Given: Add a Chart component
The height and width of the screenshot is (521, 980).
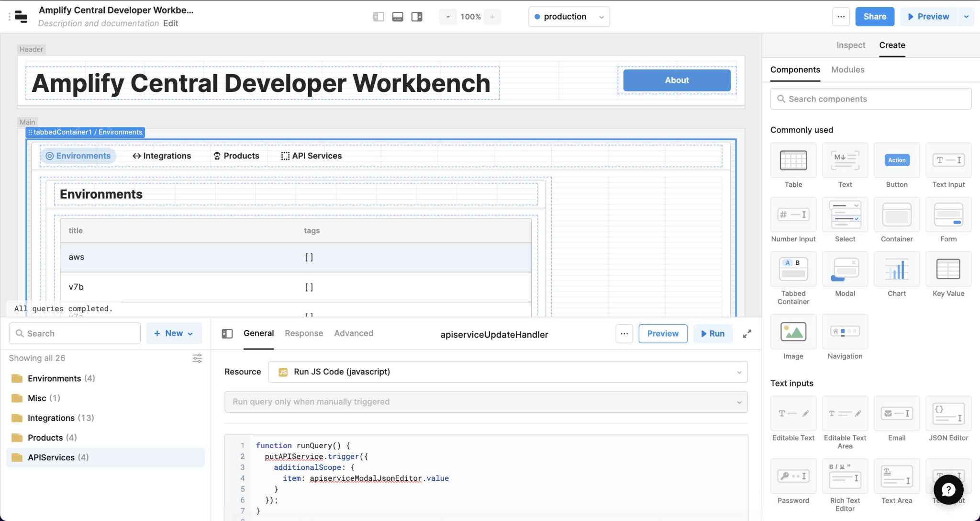Looking at the screenshot, I should tap(896, 269).
